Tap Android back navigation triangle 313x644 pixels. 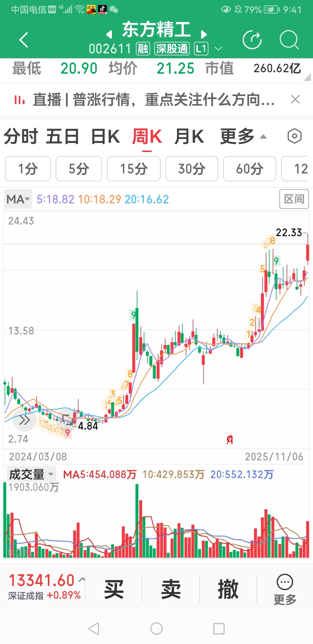(94, 629)
